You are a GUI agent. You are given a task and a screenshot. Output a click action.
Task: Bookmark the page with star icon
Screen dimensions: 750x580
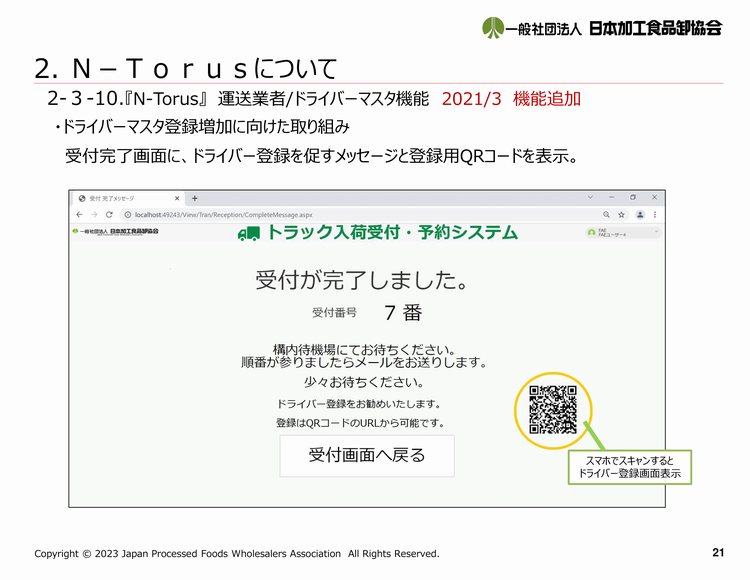(x=621, y=215)
